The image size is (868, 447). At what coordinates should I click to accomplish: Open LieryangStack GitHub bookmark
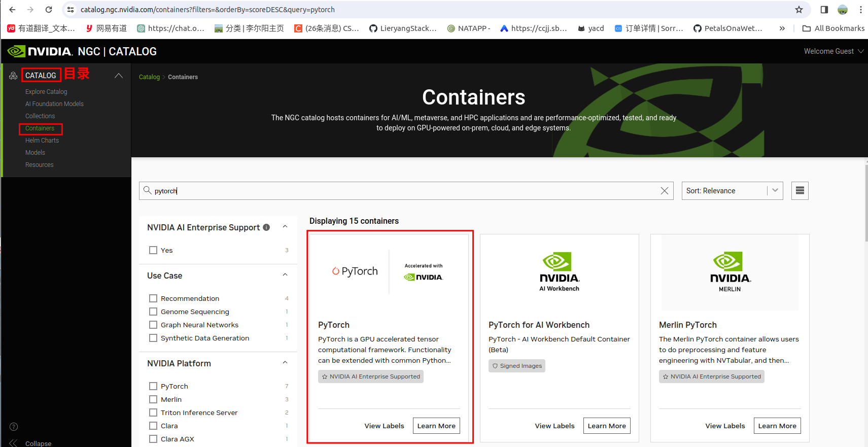[x=403, y=28]
